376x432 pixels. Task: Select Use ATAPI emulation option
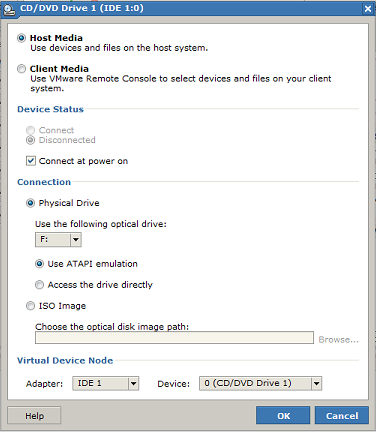[39, 264]
